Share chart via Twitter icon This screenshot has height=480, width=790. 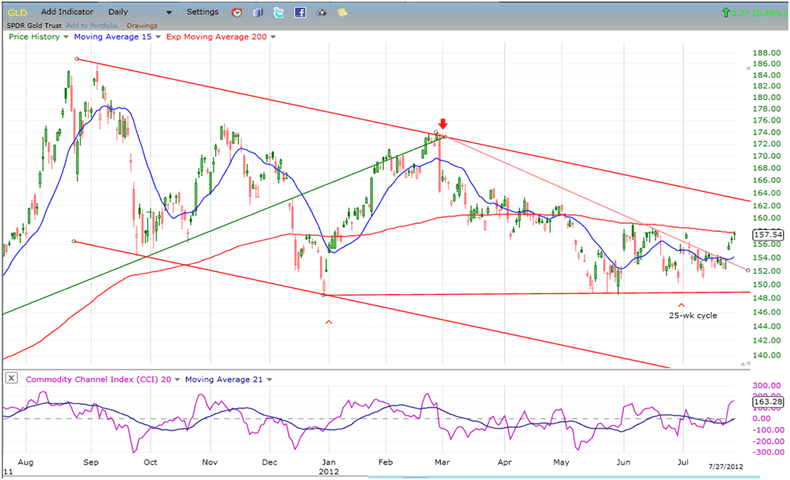tap(279, 12)
